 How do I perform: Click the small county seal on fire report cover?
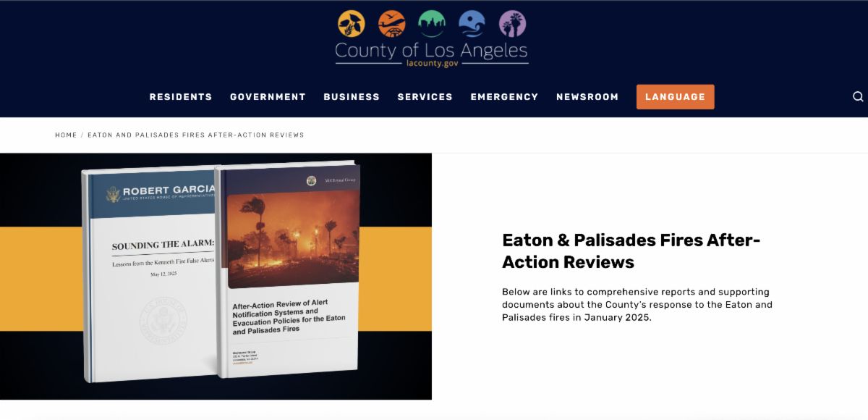click(x=311, y=180)
